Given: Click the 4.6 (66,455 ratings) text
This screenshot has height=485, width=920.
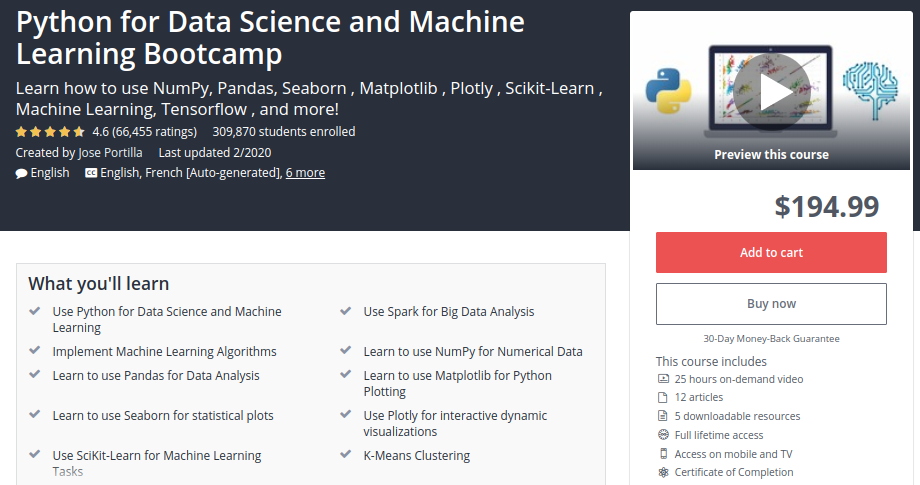Looking at the screenshot, I should click(x=144, y=132).
